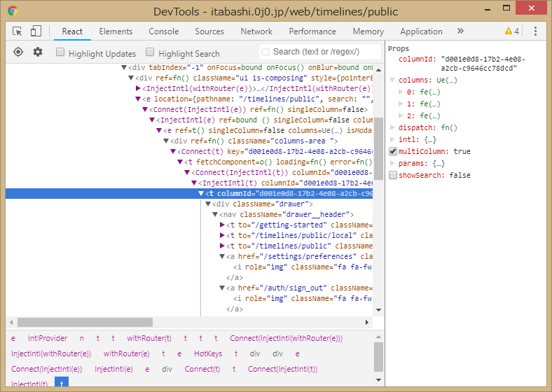Select HotKeys in the breadcrumb trail
This screenshot has width=552, height=392.
coord(207,354)
